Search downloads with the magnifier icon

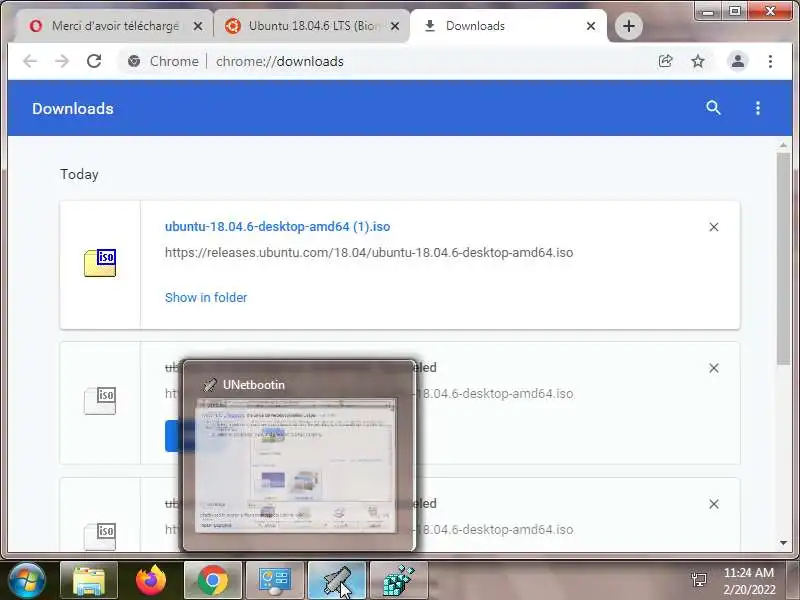click(713, 108)
